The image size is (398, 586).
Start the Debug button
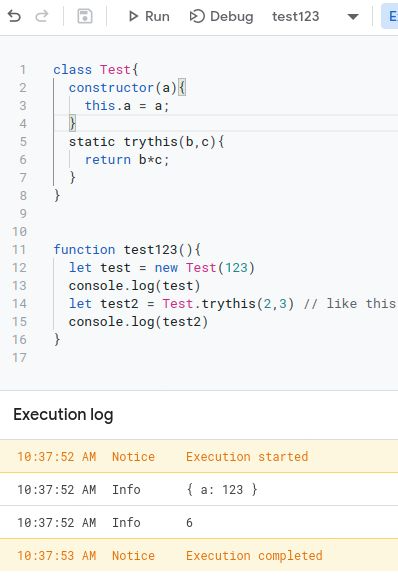point(222,16)
